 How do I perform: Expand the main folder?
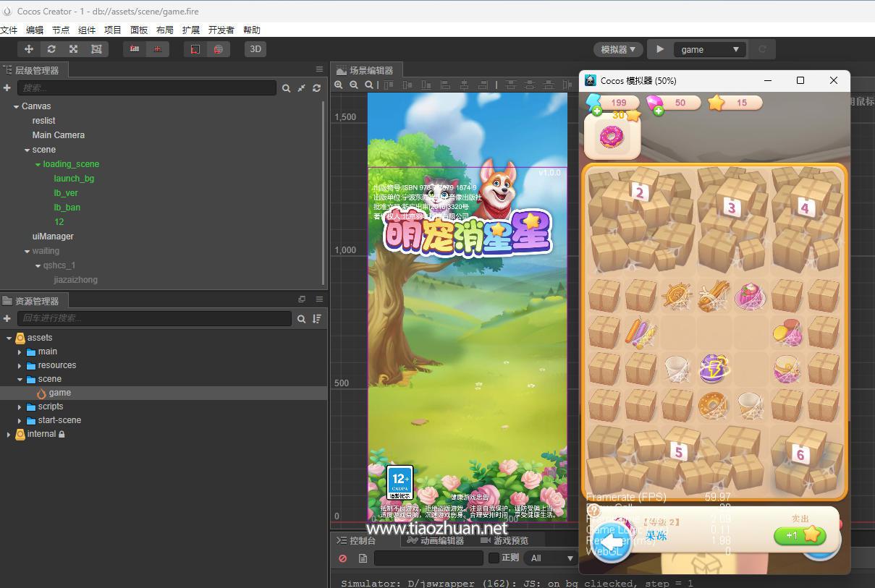point(20,351)
